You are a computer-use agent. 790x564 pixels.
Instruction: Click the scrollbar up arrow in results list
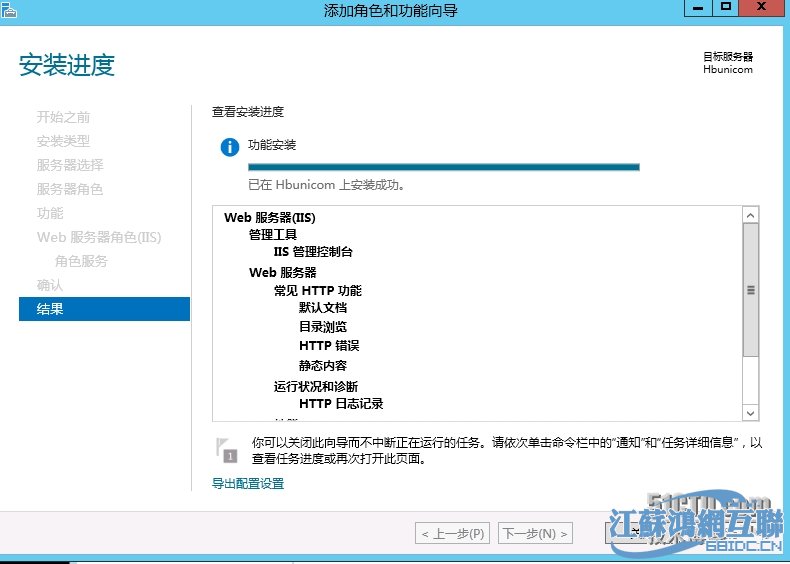point(751,216)
